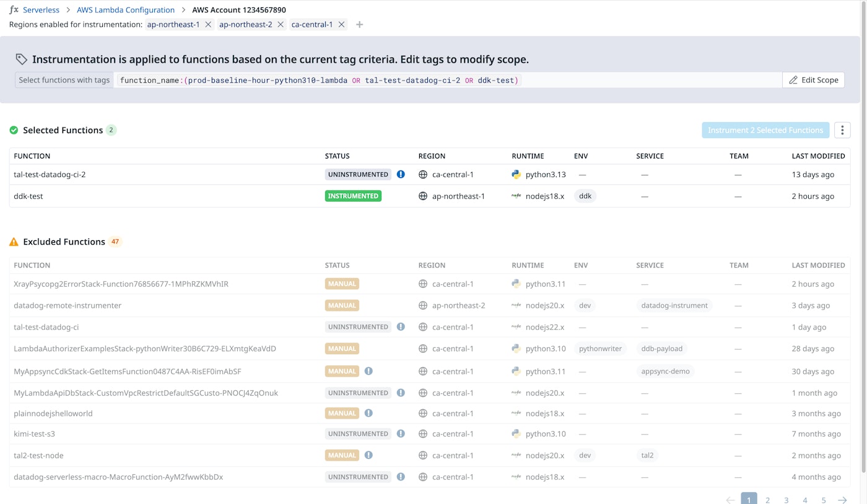Viewport: 867px width, 504px height.
Task: Click info icon in kimi-test-s3 row
Action: (x=401, y=434)
